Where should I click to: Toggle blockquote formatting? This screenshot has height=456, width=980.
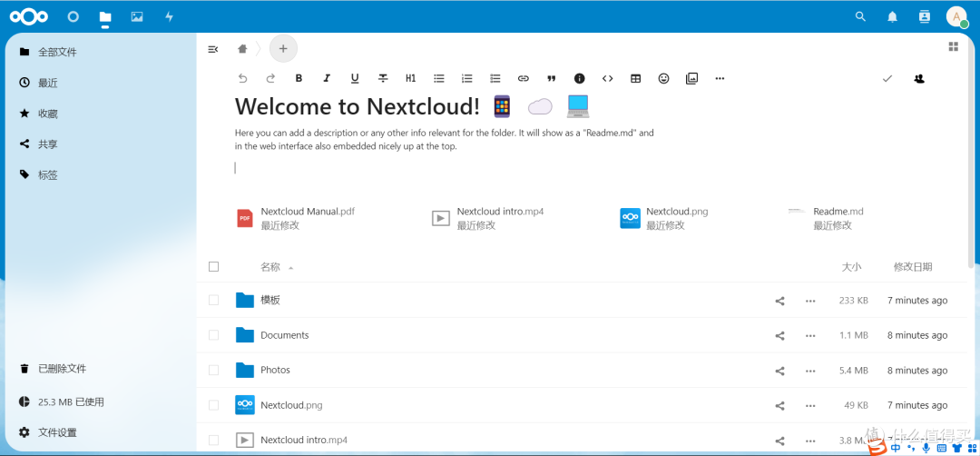(552, 79)
